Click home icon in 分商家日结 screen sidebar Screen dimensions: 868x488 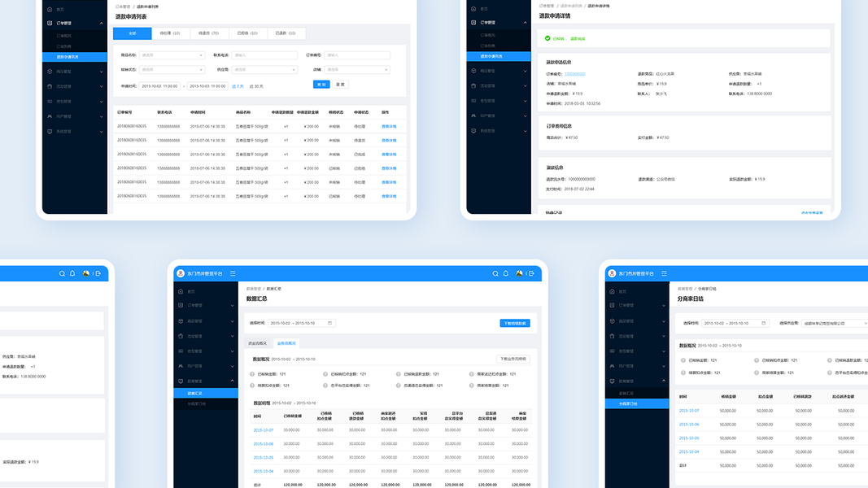[612, 291]
